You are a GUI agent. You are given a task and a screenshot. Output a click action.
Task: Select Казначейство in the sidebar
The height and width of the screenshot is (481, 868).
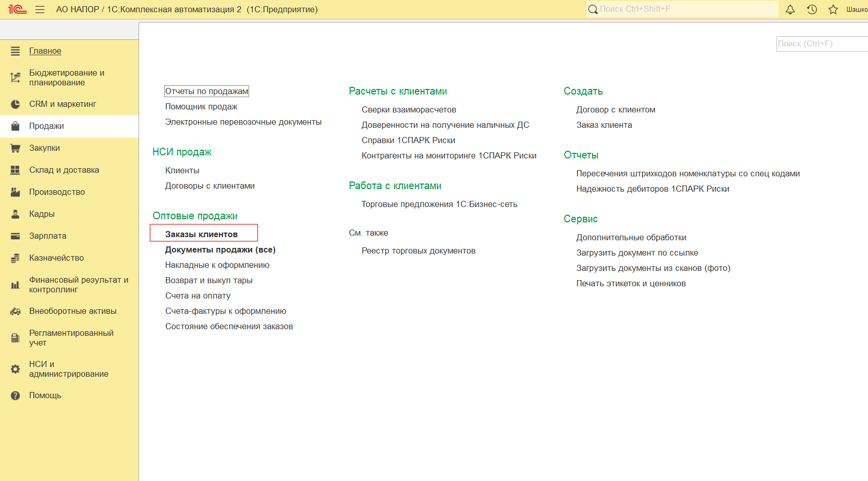[x=56, y=258]
